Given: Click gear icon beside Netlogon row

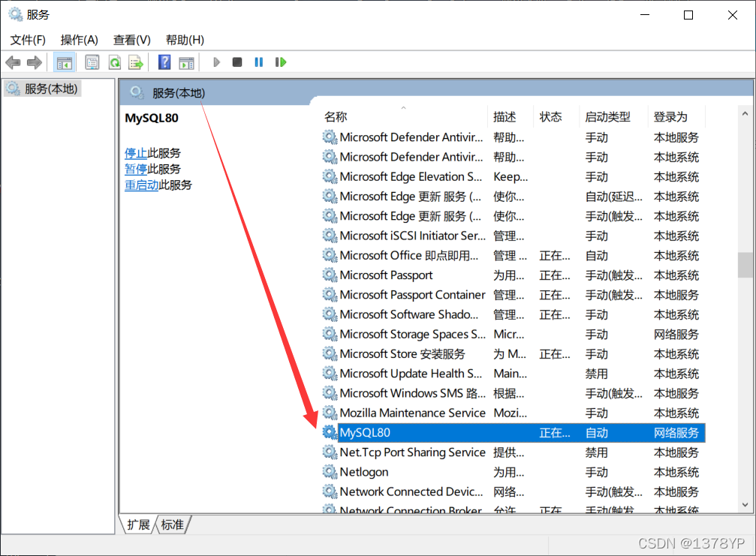Looking at the screenshot, I should (330, 472).
